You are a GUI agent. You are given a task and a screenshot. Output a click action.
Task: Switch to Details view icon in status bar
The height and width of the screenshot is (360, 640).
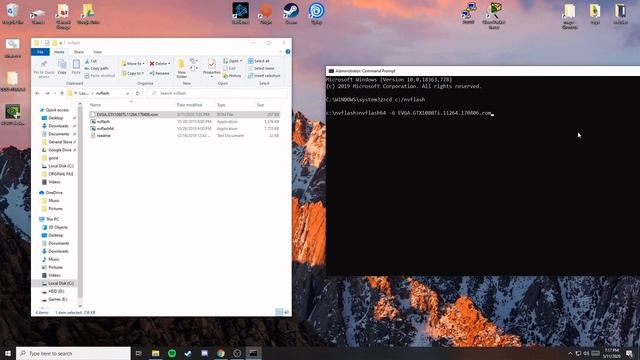(279, 312)
